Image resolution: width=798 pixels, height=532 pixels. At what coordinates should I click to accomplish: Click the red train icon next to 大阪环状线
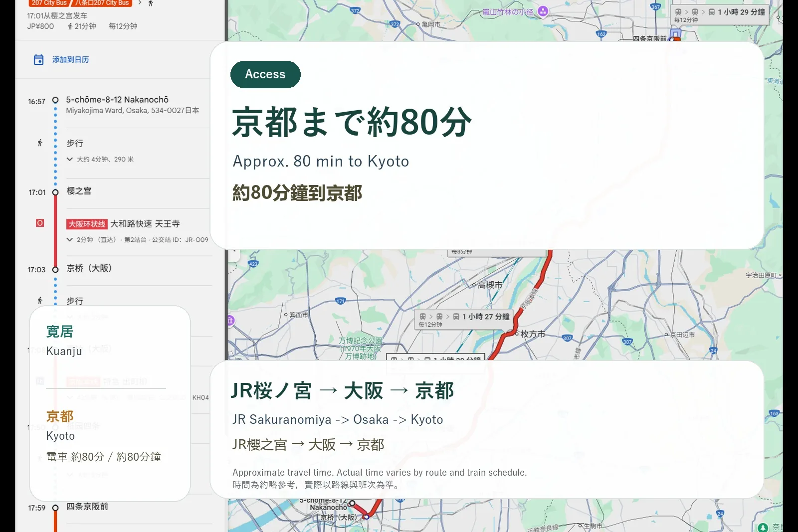coord(40,223)
